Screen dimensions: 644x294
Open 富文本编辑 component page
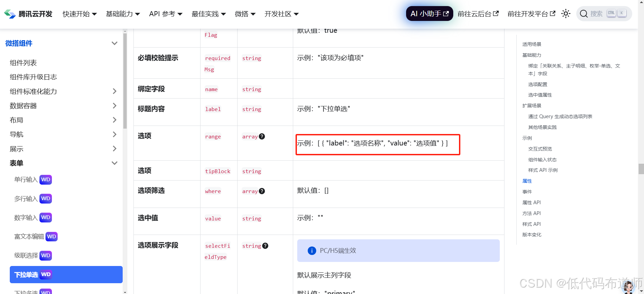click(x=29, y=237)
